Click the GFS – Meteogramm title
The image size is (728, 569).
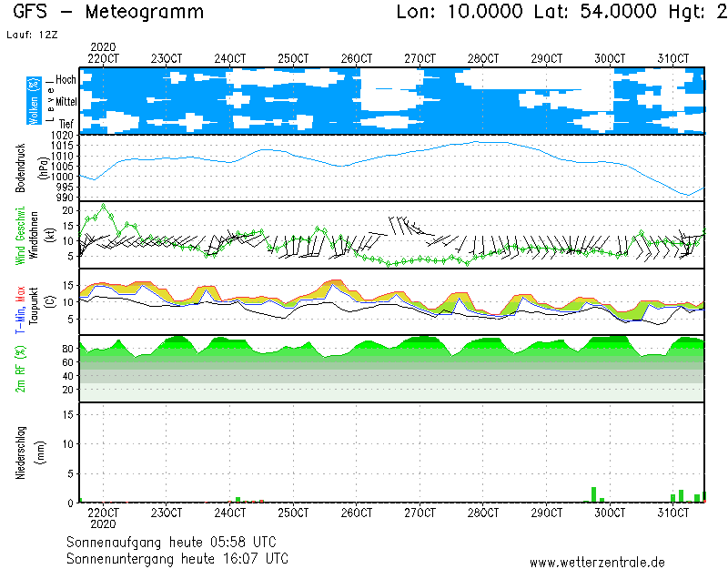109,13
